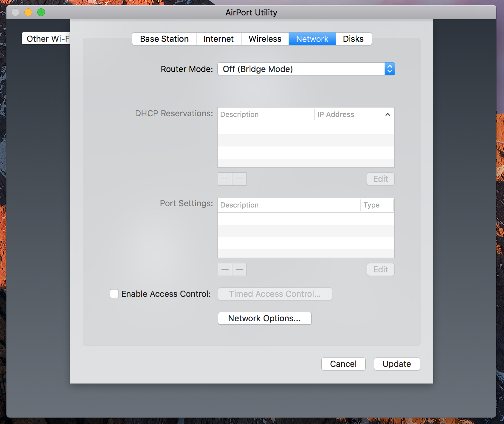Cancel the configuration changes
The height and width of the screenshot is (424, 504).
(x=343, y=364)
